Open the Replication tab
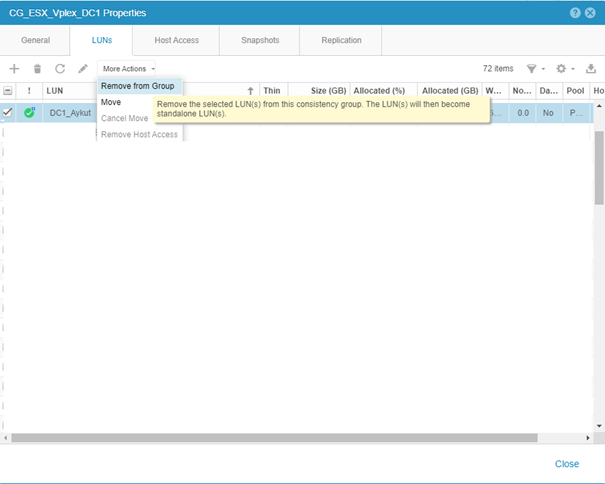Viewport: 605px width, 484px height. (341, 40)
